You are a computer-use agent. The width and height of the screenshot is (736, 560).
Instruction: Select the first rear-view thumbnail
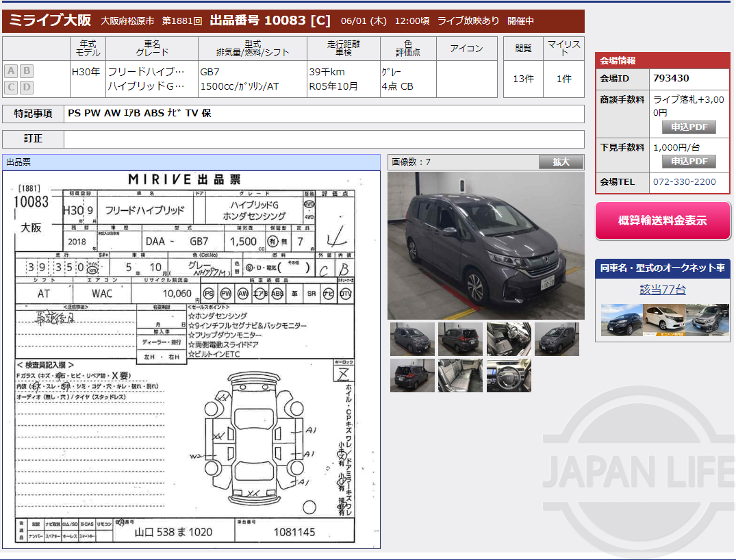coord(460,339)
